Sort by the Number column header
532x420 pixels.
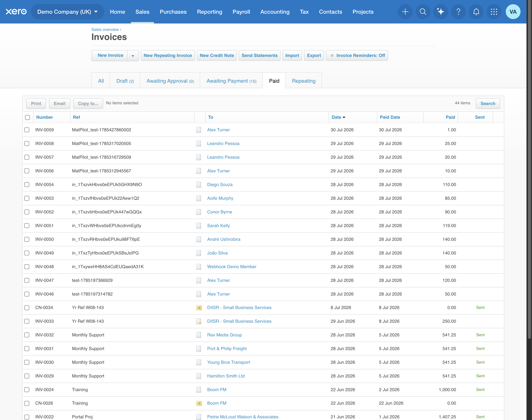click(x=45, y=117)
